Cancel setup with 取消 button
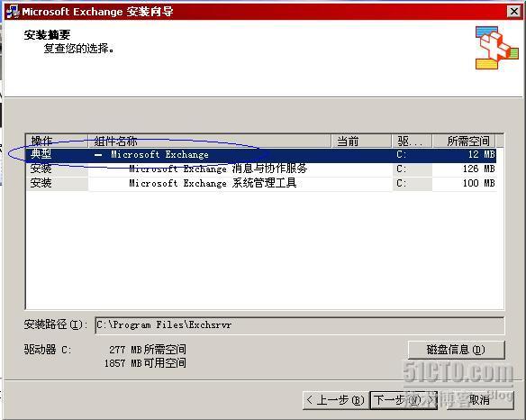Viewport: 526px width, 420px height. point(479,400)
